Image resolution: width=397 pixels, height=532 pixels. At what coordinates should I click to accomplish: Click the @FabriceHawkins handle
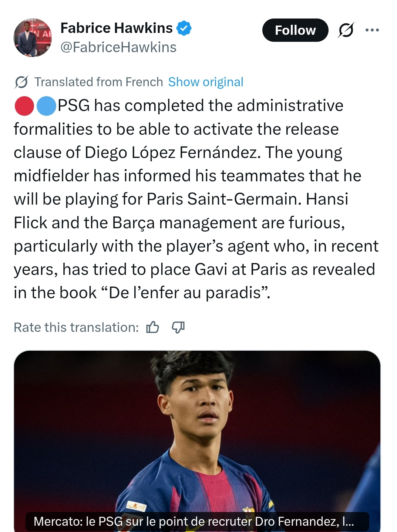point(118,47)
